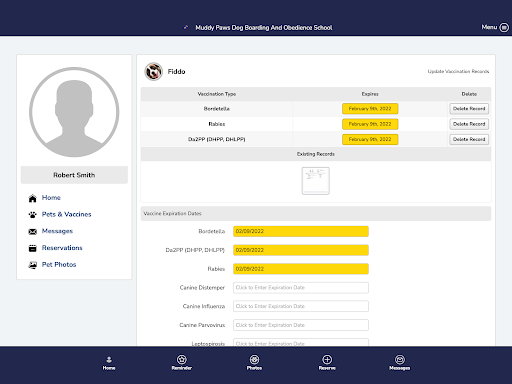The image size is (512, 384).
Task: Open Reservations in the sidebar
Action: (x=62, y=248)
